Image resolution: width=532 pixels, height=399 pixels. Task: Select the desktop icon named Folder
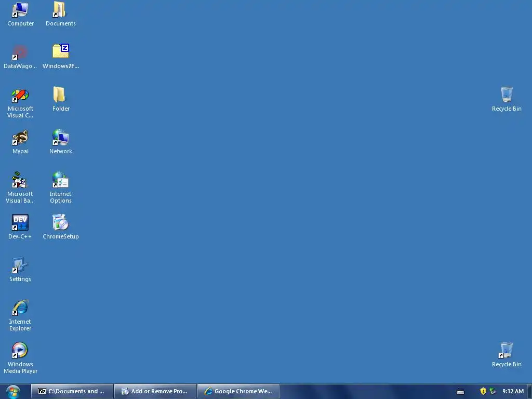(x=61, y=99)
